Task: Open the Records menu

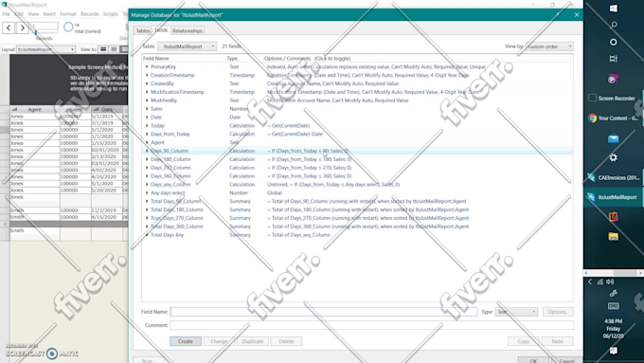Action: tap(90, 14)
